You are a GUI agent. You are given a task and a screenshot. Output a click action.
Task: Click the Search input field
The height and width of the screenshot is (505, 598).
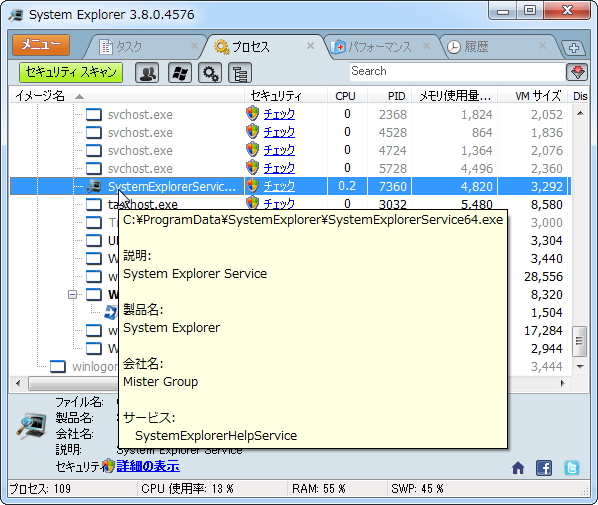pos(457,72)
